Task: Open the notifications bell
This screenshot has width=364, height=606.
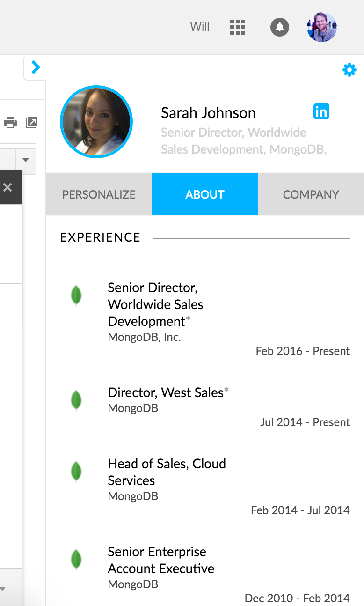Action: point(280,27)
